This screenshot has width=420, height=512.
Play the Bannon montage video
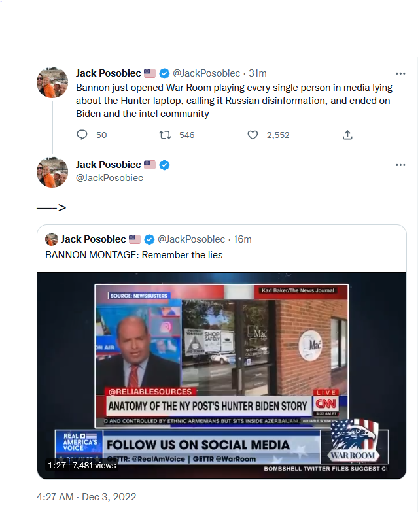pyautogui.click(x=221, y=375)
